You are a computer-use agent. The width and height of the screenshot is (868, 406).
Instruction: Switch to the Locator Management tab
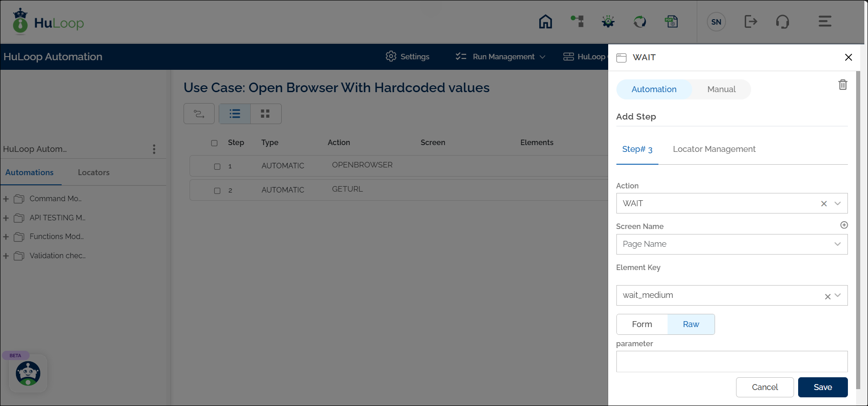point(714,149)
